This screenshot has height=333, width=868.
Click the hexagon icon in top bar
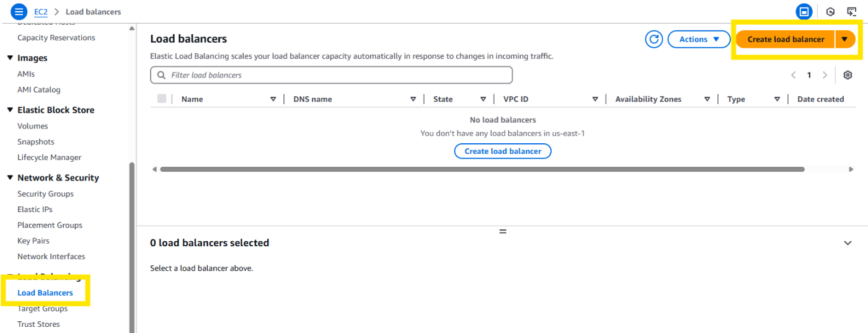[830, 11]
